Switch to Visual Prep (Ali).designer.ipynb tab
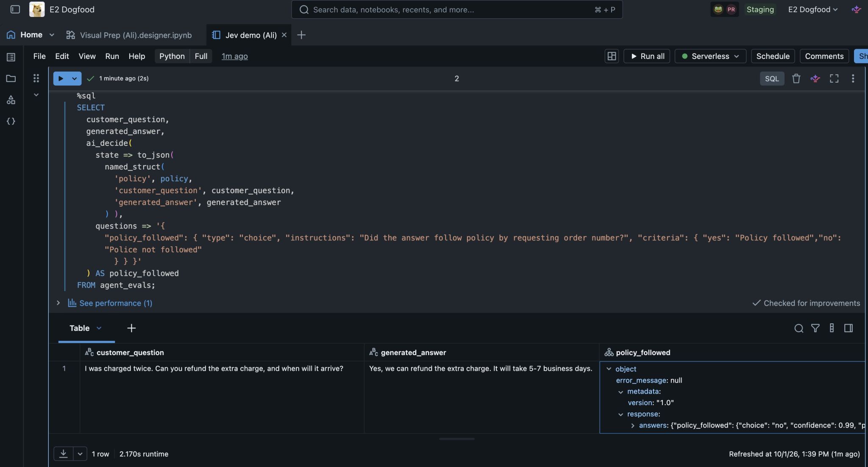Viewport: 868px width, 467px height. coord(129,35)
